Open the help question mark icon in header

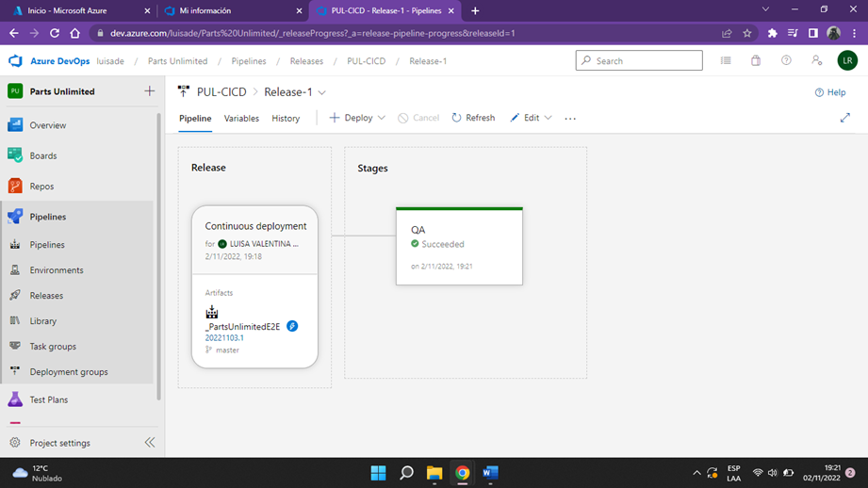click(786, 60)
